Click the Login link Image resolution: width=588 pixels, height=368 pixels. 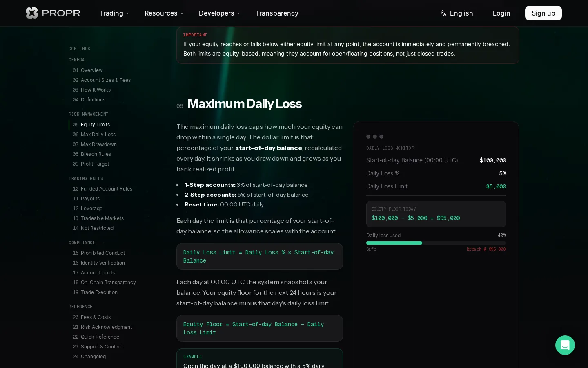click(x=501, y=13)
